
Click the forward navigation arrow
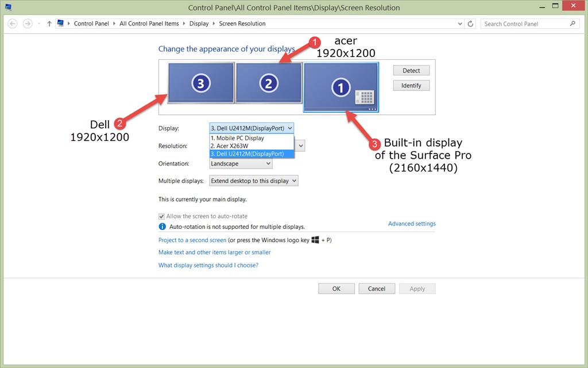coord(26,23)
